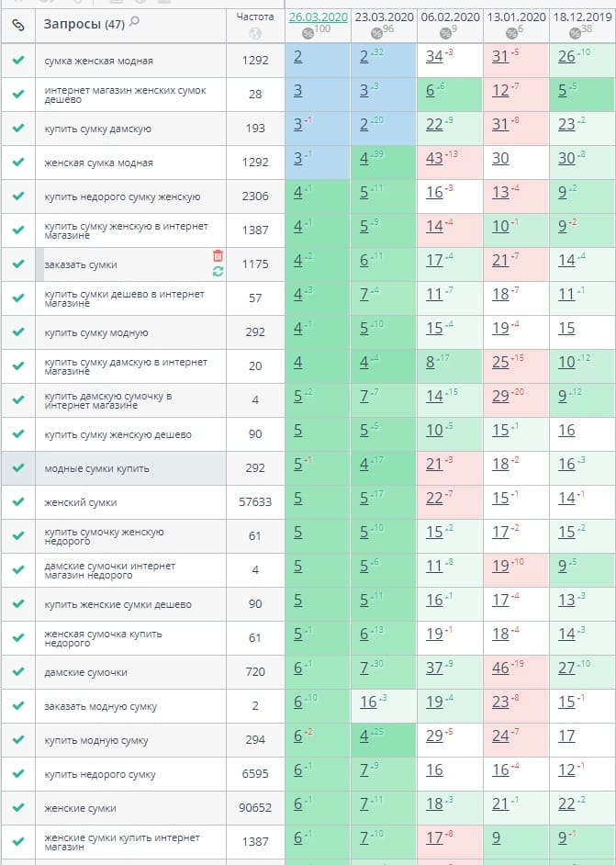This screenshot has width=616, height=865.
Task: Delete the 'заказать сумки' query with the trash icon
Action: point(218,255)
